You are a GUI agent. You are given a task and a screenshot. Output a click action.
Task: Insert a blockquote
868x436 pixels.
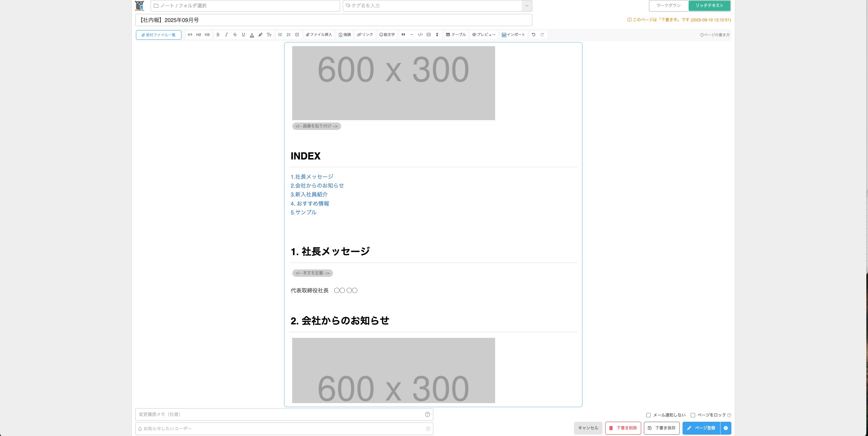coord(403,35)
